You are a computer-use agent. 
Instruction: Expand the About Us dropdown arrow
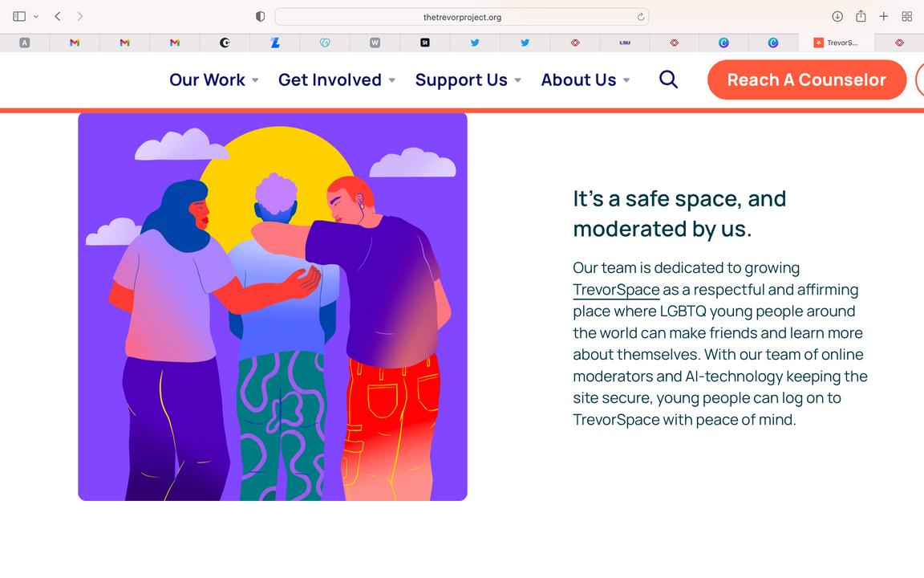pos(626,80)
